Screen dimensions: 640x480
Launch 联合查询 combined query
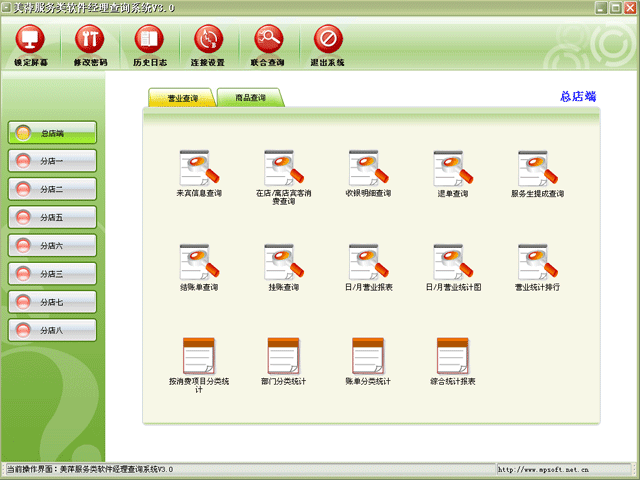[267, 42]
